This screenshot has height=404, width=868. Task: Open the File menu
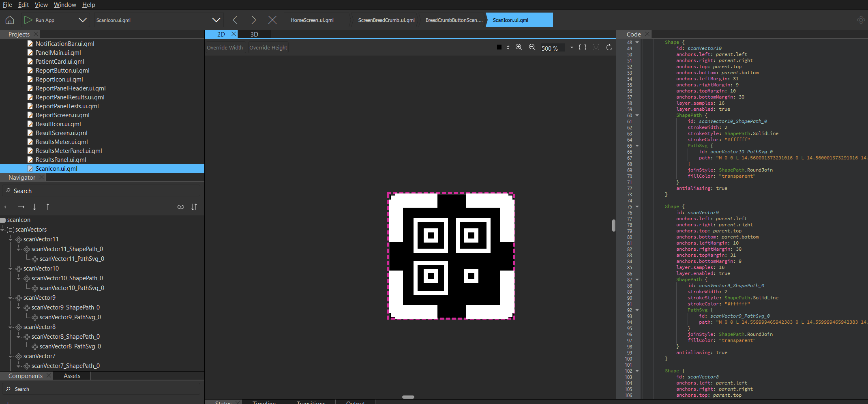(x=7, y=5)
